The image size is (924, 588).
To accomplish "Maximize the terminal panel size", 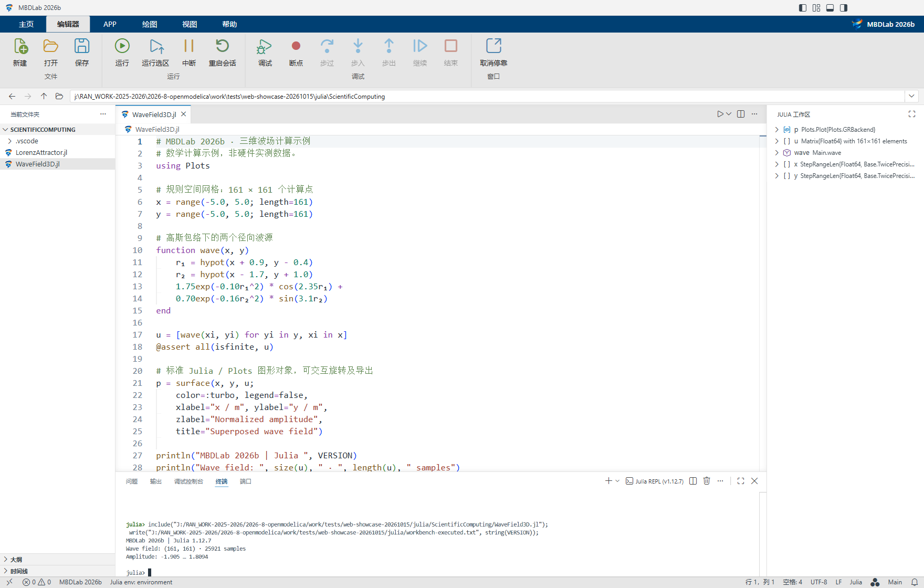I will click(741, 481).
